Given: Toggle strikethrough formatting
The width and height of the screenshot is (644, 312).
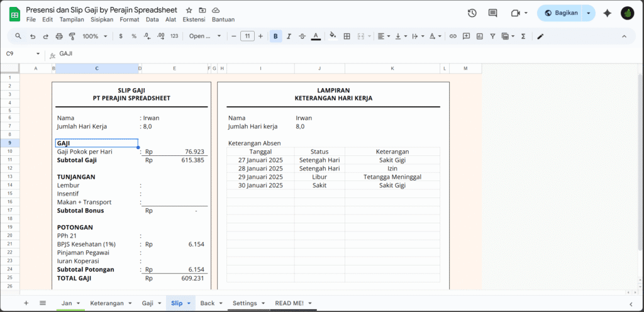Looking at the screenshot, I should [x=303, y=36].
